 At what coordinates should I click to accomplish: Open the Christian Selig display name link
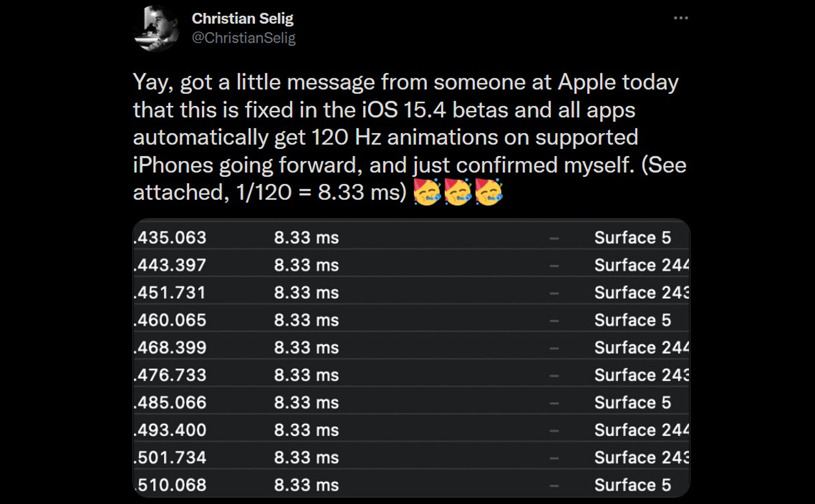point(242,18)
